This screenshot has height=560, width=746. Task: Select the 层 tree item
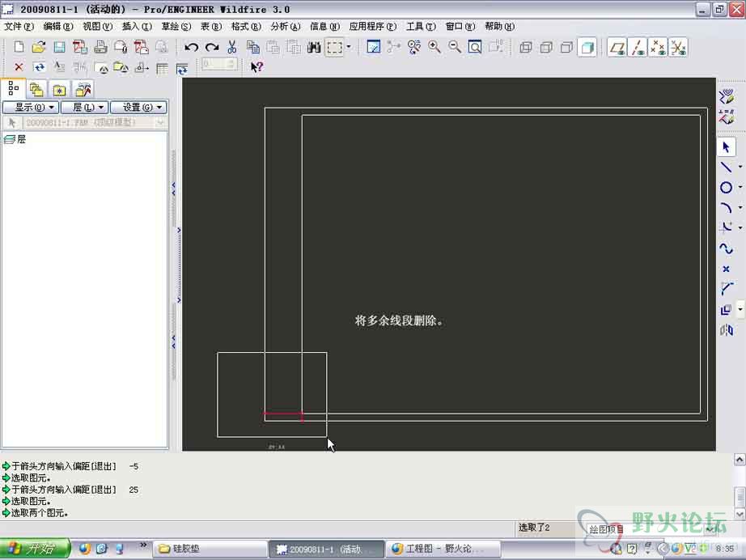tap(15, 139)
